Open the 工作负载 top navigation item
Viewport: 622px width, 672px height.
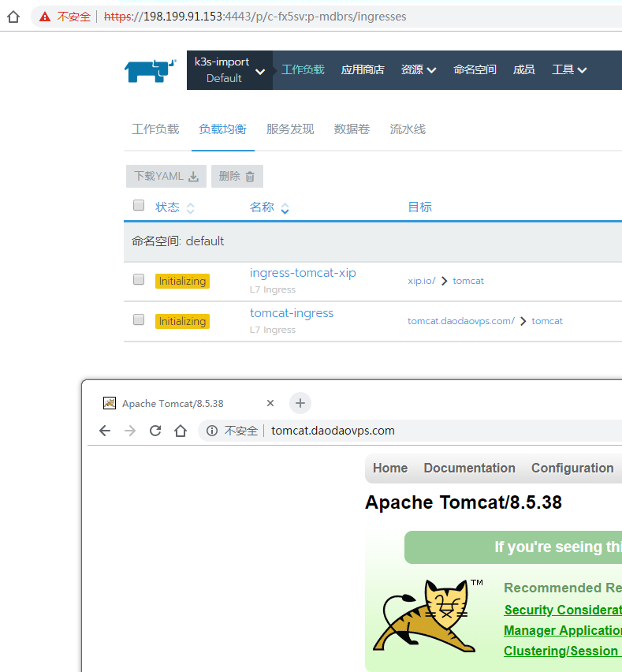(303, 69)
